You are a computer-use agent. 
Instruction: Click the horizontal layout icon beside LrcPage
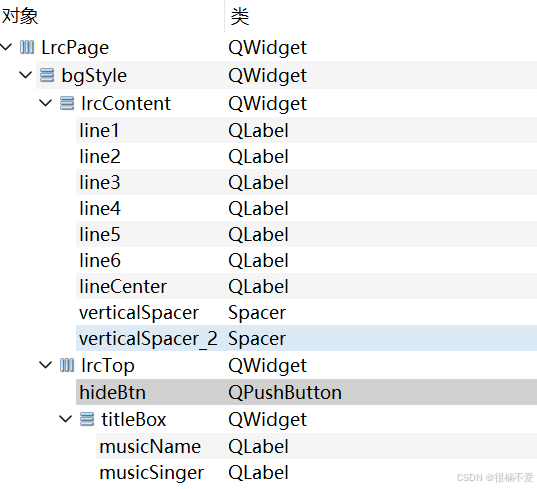pos(27,47)
